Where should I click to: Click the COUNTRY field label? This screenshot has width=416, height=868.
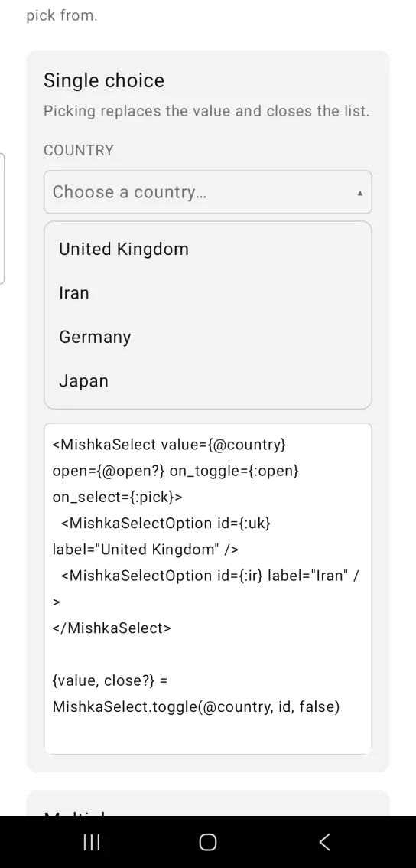(79, 150)
